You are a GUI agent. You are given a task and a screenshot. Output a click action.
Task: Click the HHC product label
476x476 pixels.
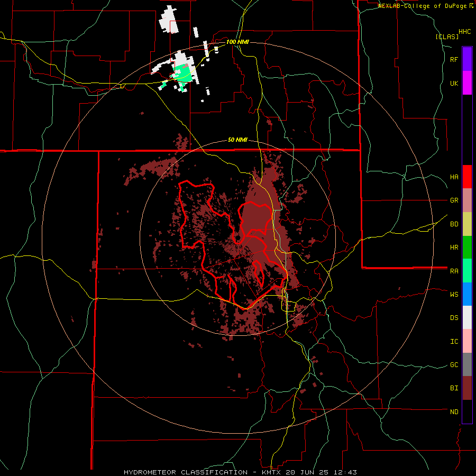point(465,32)
